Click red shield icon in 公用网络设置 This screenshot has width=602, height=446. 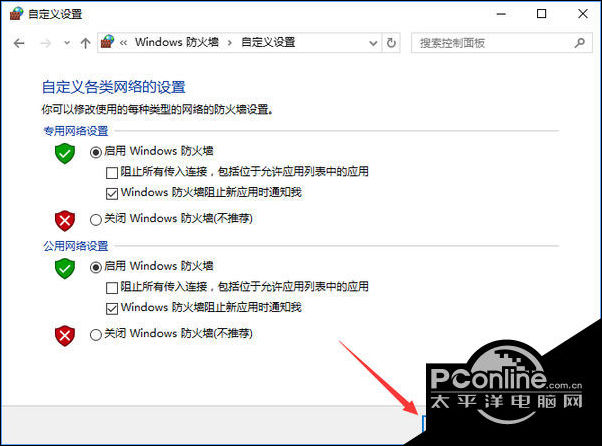coord(64,336)
